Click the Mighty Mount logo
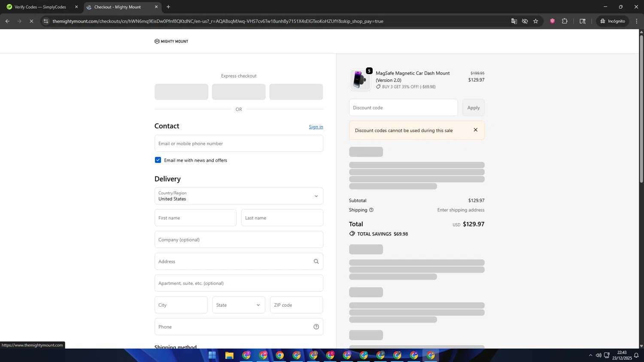 click(171, 41)
